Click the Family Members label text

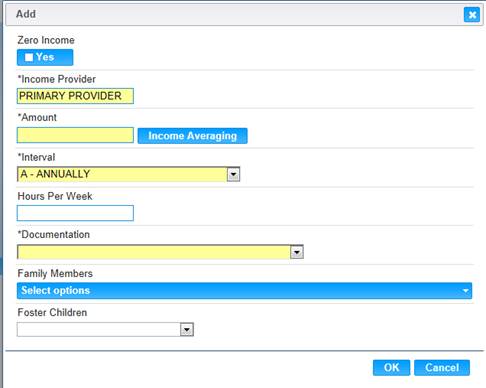(x=55, y=274)
